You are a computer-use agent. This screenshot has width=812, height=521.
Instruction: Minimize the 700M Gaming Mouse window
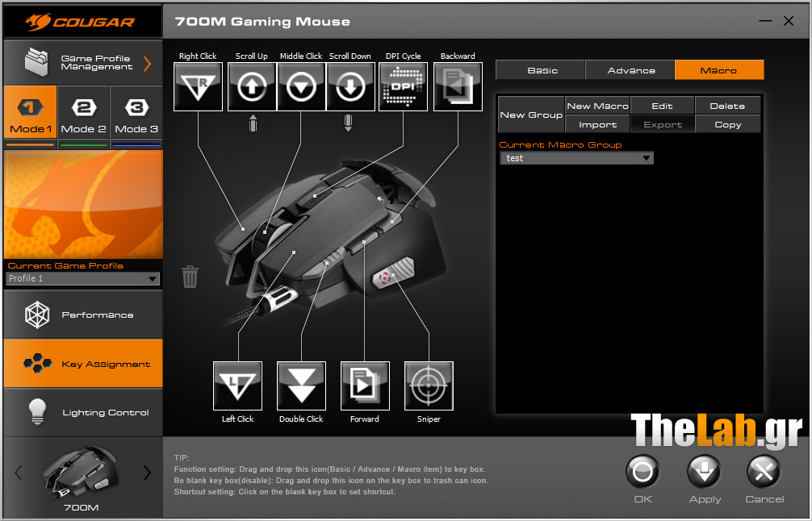click(x=765, y=21)
